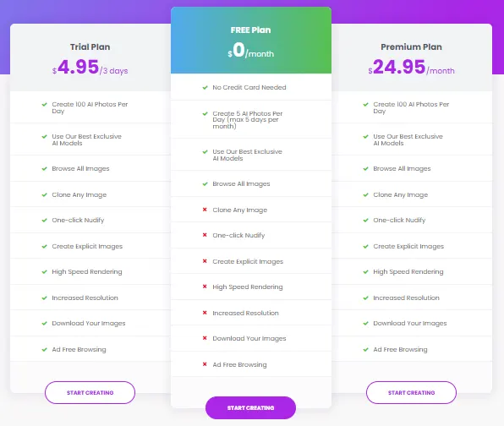Screen dimensions: 504x426
Task: Click Free Plan's purple Start Creating button
Action: (x=250, y=407)
